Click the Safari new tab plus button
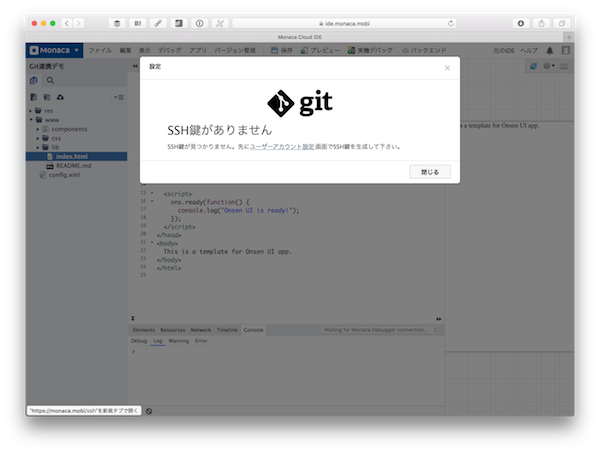Screen dimensions: 600x453 (569, 37)
